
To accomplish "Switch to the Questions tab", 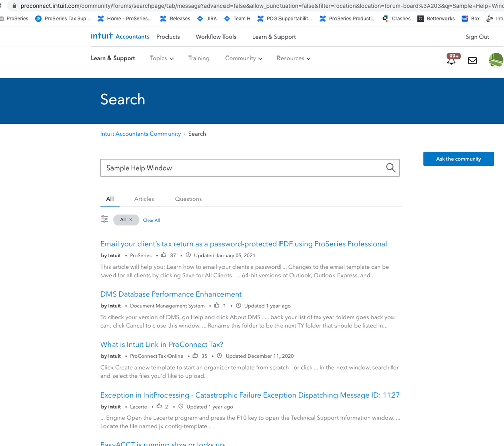I will click(188, 199).
